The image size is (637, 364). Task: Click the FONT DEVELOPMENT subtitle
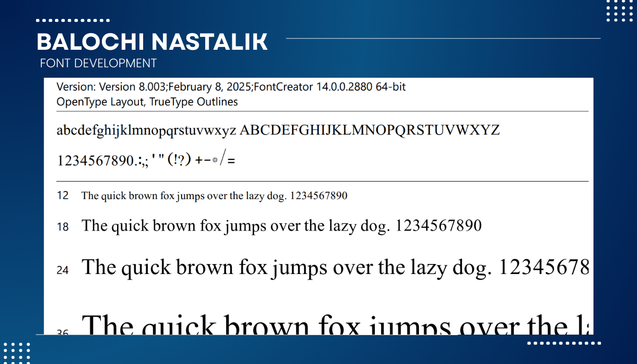click(x=98, y=63)
